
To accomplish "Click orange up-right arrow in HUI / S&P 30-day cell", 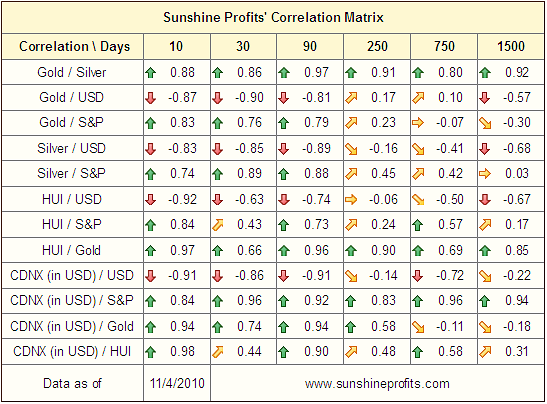I will 217,225.
